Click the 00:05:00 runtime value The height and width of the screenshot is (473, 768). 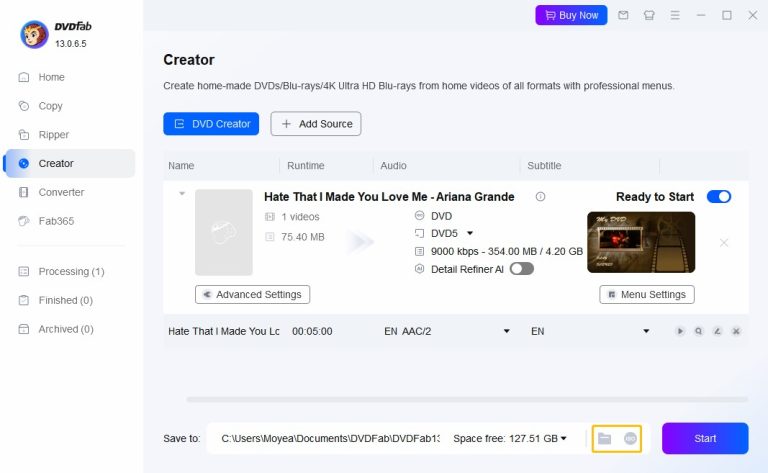[x=312, y=331]
